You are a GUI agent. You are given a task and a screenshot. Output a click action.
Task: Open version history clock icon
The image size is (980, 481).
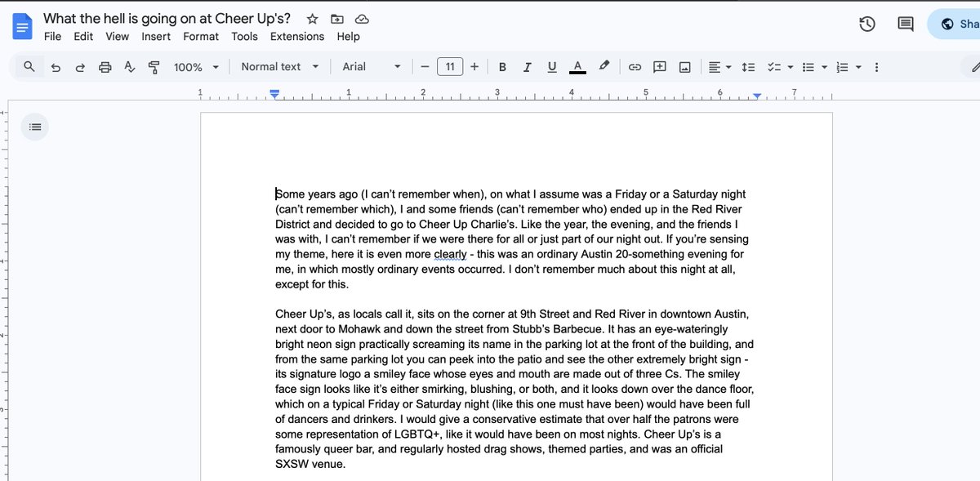point(867,24)
